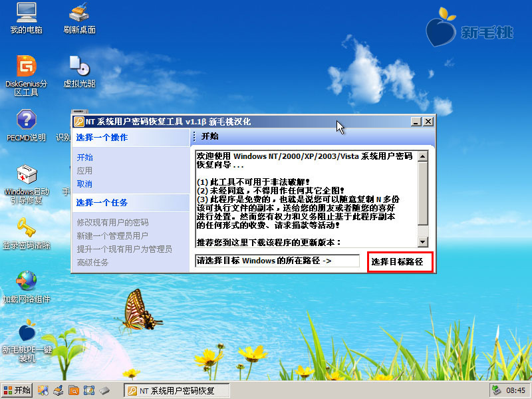Click the 开始 heading in the right panel

(209, 136)
